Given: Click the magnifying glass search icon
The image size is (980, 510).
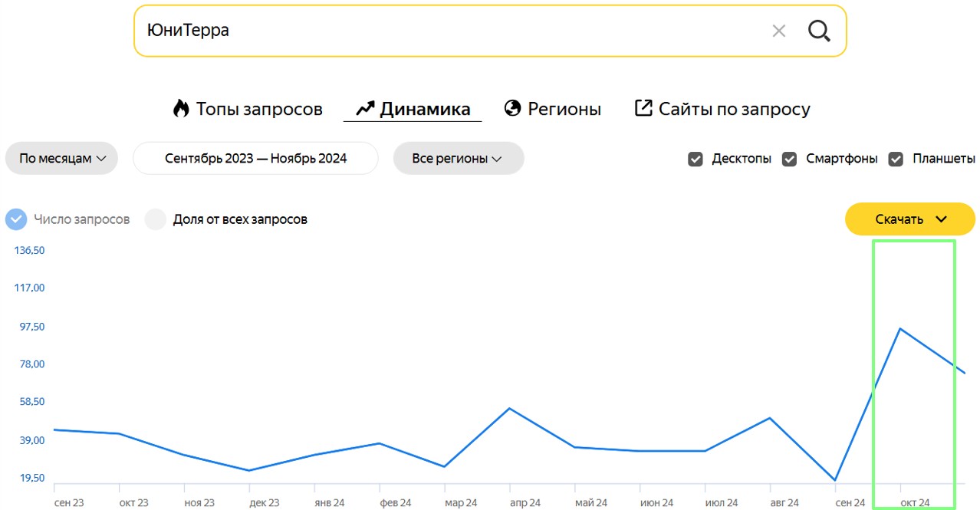Looking at the screenshot, I should (x=819, y=31).
